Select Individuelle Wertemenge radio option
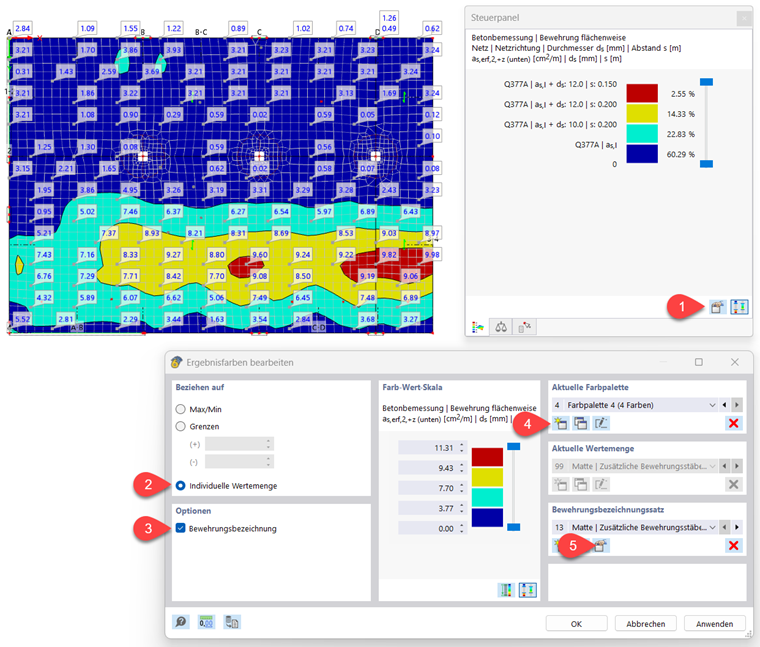Image resolution: width=760 pixels, height=647 pixels. 181,486
